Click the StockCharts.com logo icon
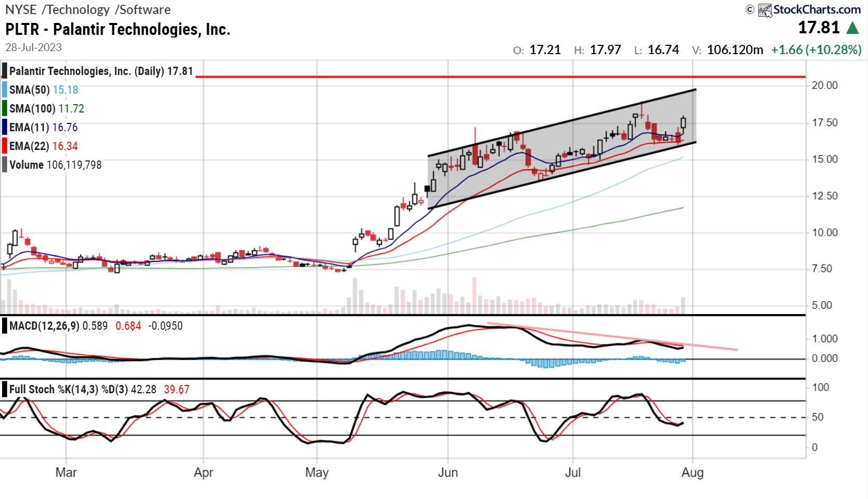This screenshot has width=868, height=499. tap(765, 9)
